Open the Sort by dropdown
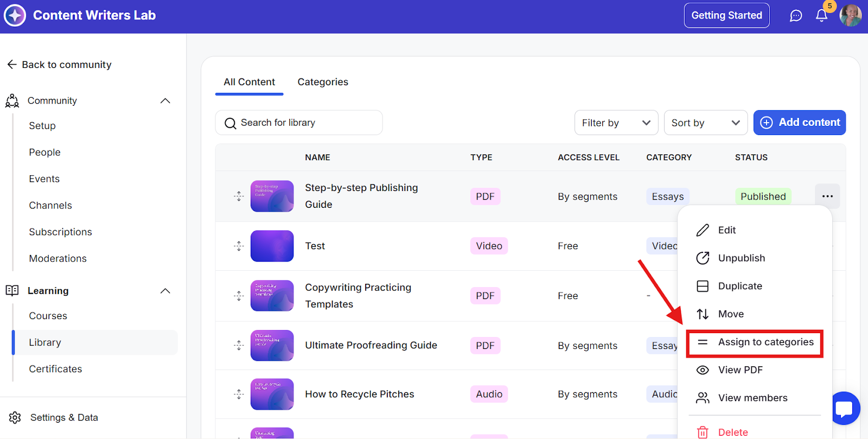 click(x=705, y=123)
